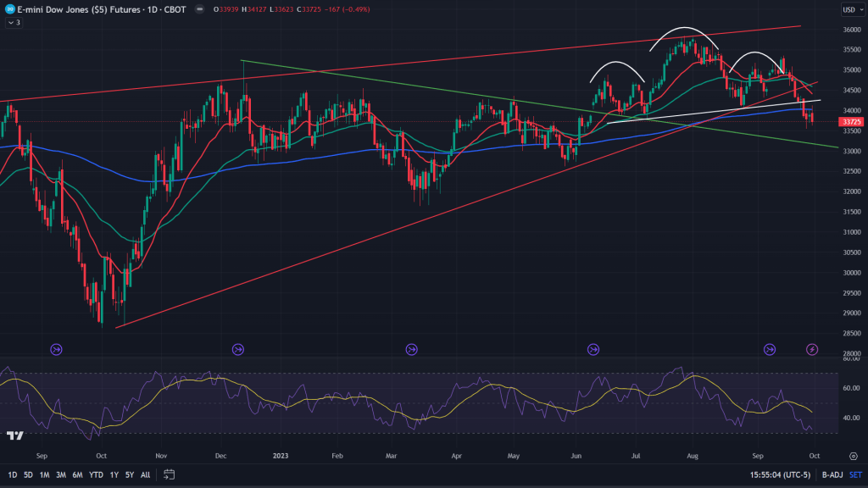Click the contract rollover marker near mid-March
868x488 pixels.
411,348
